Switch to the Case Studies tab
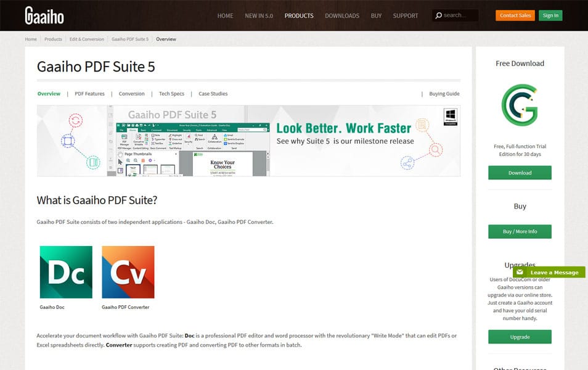Image resolution: width=588 pixels, height=370 pixels. (213, 94)
